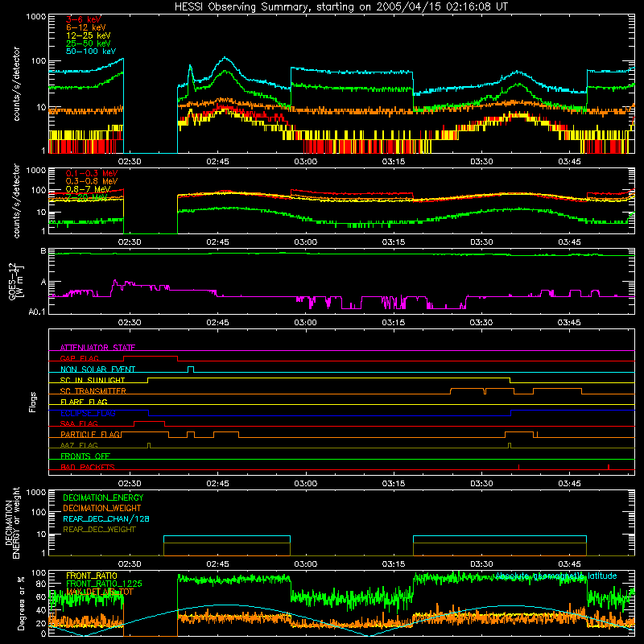The width and height of the screenshot is (644, 644).
Task: Select the FLARE_FLAG label
Action: tap(84, 402)
